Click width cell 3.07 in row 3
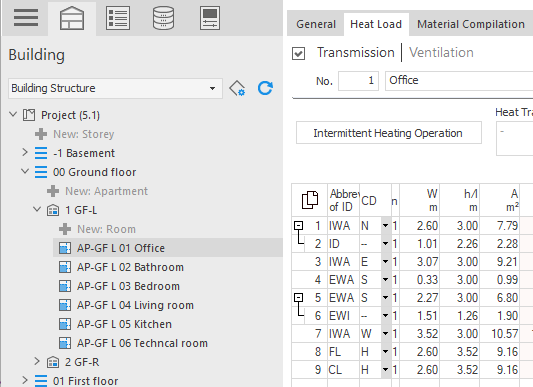The width and height of the screenshot is (533, 387). click(420, 262)
